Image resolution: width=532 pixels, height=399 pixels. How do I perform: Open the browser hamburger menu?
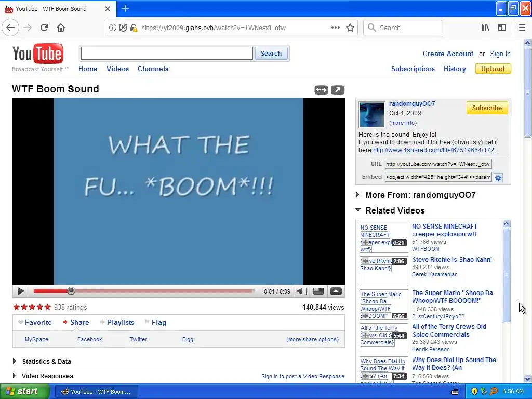coord(522,28)
